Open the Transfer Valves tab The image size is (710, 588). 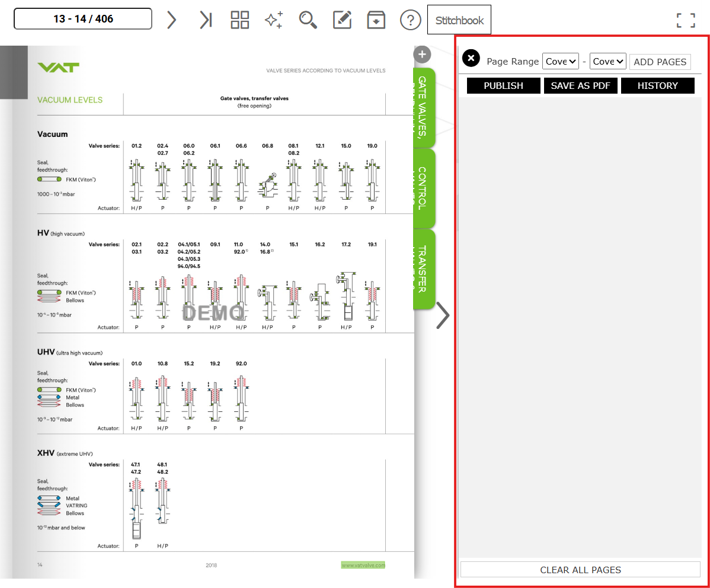click(423, 269)
